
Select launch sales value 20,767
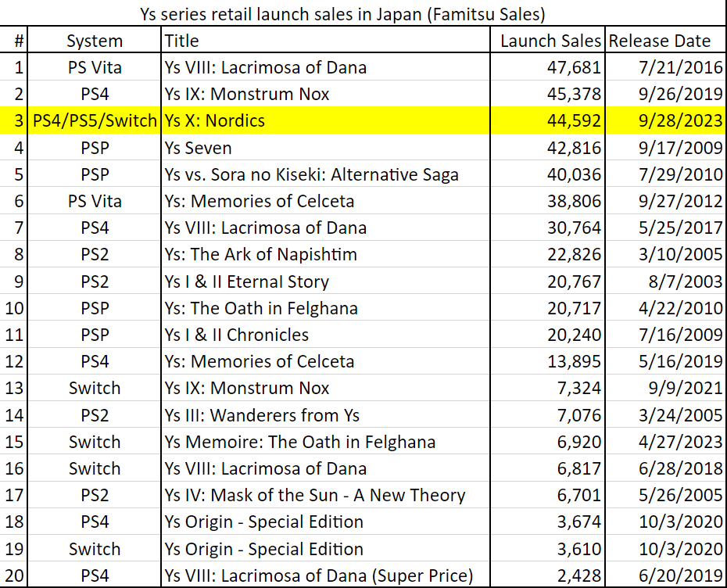click(x=574, y=281)
